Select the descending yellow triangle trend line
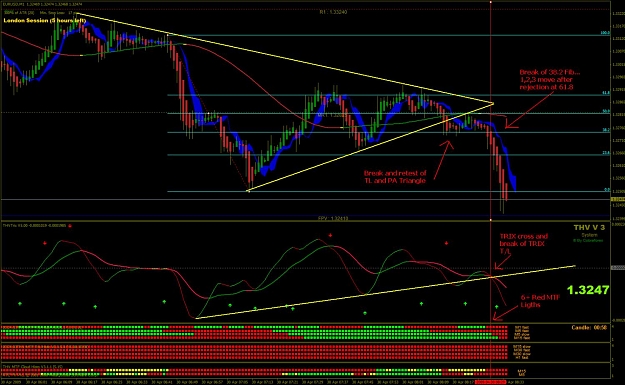This screenshot has height=385, width=625. [x=285, y=59]
